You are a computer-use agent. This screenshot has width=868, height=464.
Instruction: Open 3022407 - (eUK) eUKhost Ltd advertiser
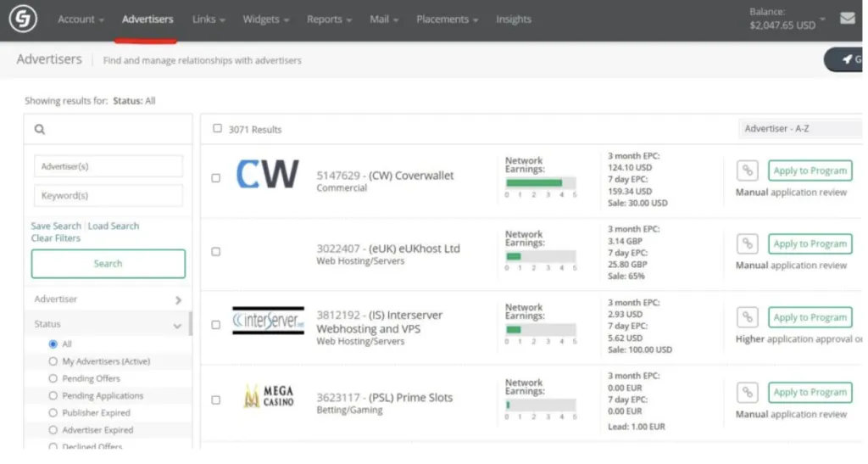[388, 249]
